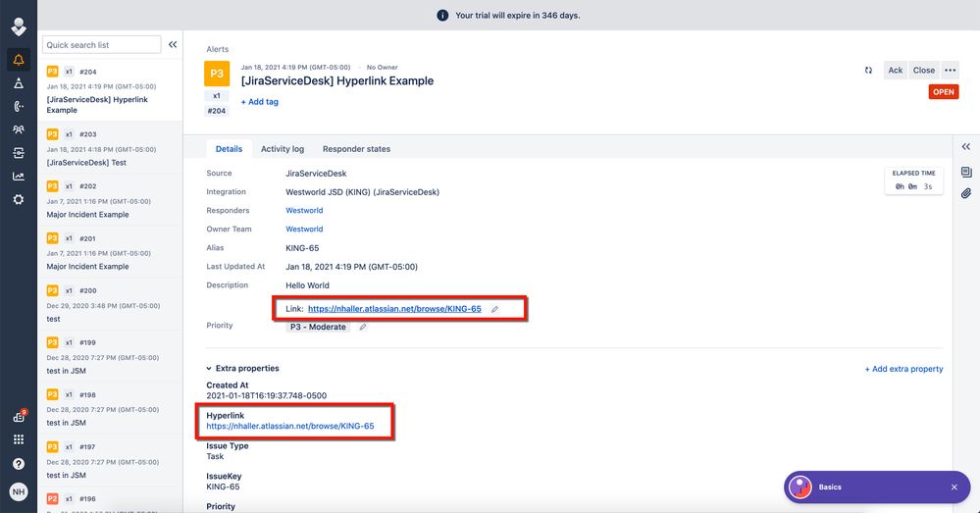Open the Westworld Owner Team link
980x513 pixels.
point(304,230)
